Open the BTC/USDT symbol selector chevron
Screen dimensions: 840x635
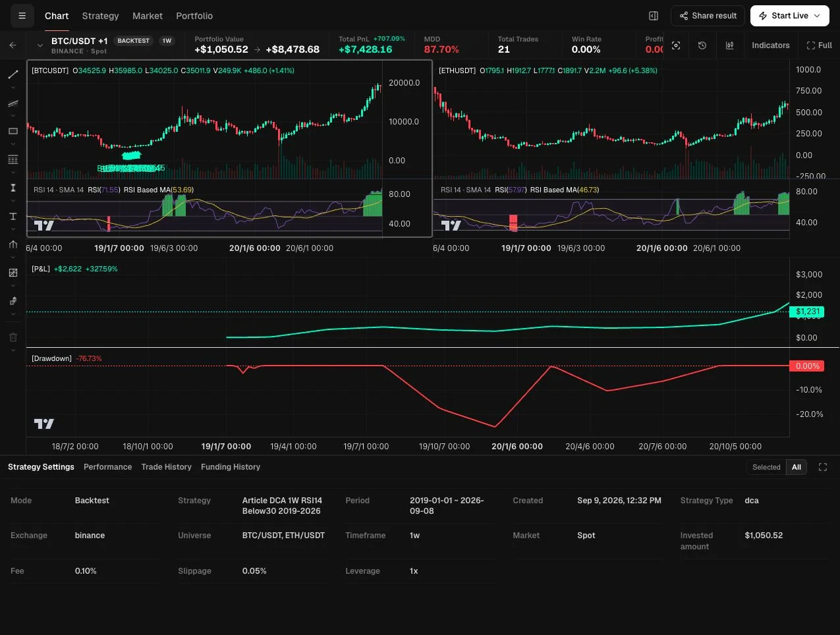(x=40, y=45)
